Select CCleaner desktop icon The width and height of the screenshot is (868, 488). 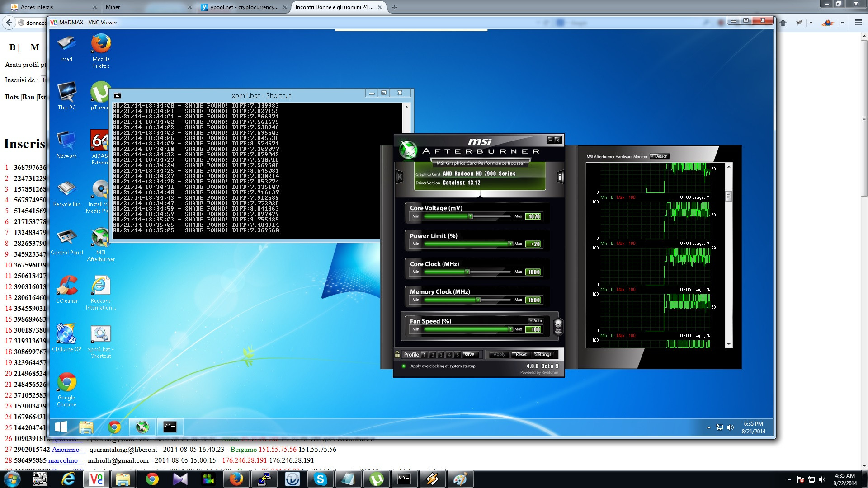[66, 289]
